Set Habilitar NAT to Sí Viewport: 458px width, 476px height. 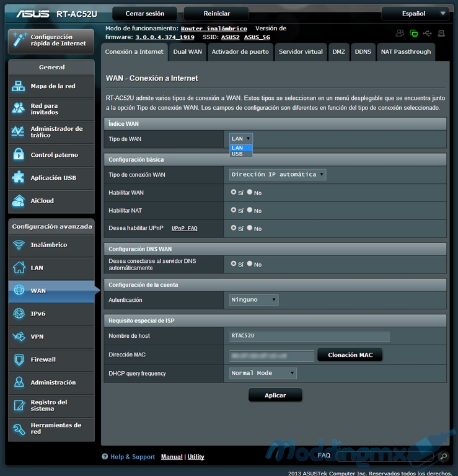234,210
